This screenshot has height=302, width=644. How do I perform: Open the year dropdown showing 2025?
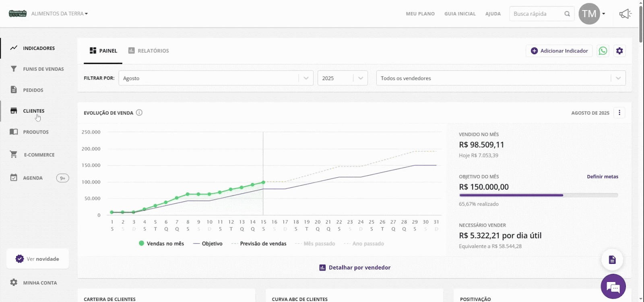click(x=360, y=78)
